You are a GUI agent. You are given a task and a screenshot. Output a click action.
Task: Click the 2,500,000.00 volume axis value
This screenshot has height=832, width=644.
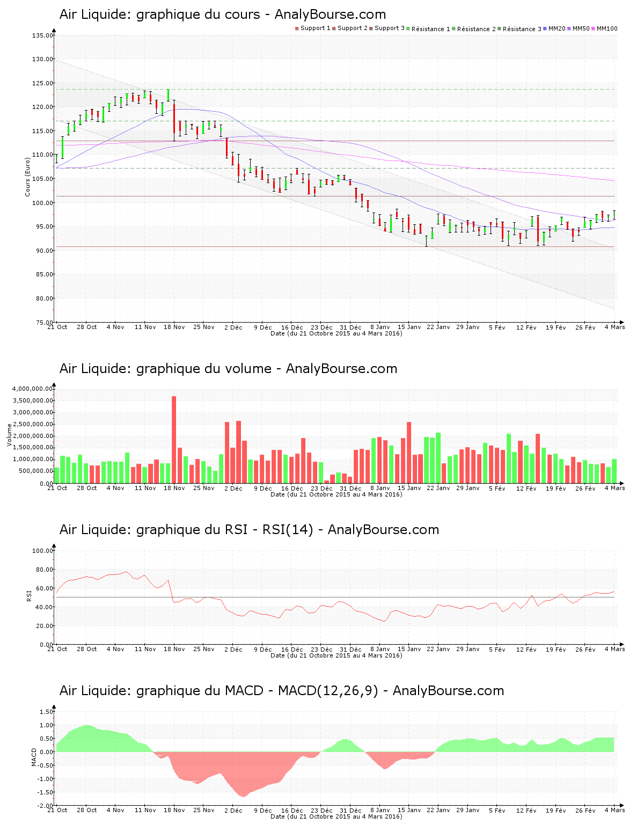coord(33,424)
